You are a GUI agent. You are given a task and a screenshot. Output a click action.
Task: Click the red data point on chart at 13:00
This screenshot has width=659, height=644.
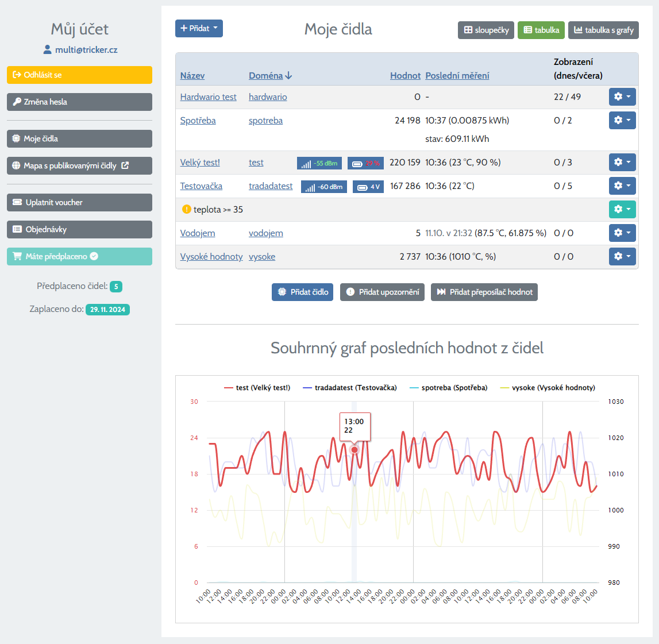click(x=354, y=450)
